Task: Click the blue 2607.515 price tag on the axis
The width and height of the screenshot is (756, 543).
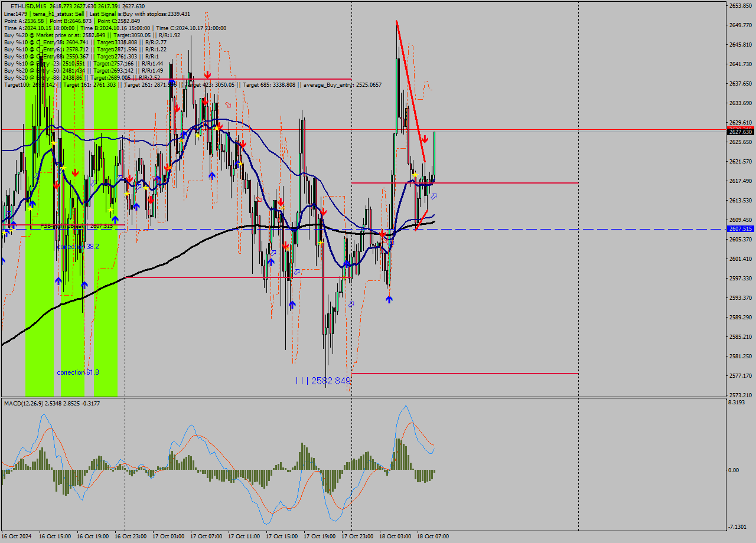Action: 741,228
